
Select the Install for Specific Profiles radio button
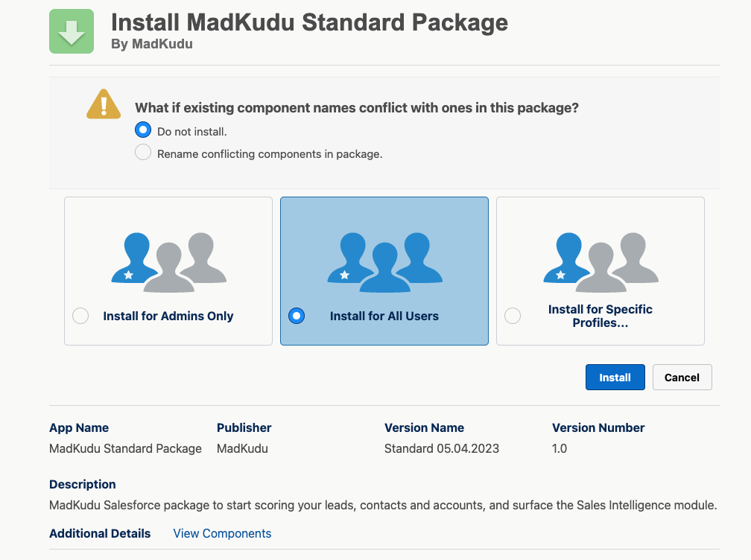513,316
